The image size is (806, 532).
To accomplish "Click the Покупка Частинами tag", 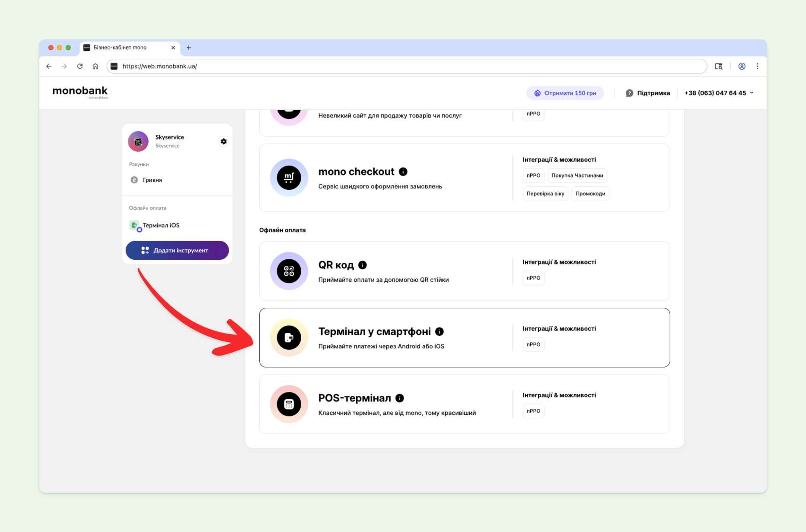I will (x=577, y=175).
